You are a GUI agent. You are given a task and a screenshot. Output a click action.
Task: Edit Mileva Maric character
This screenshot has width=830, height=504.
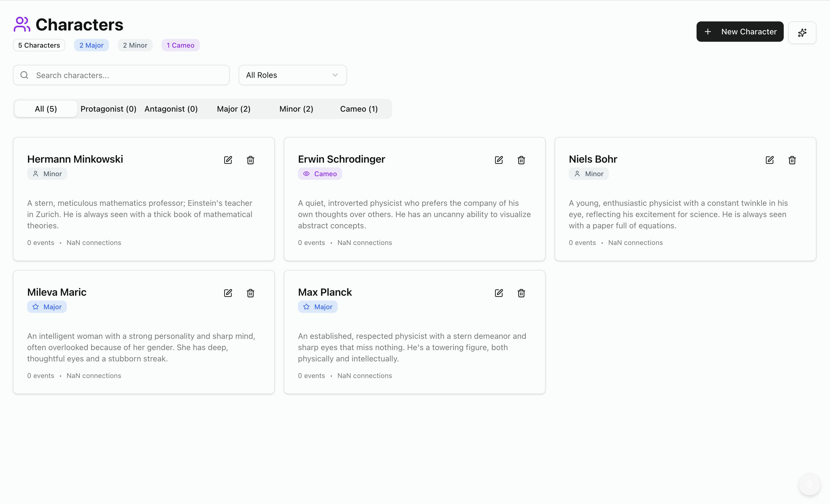tap(228, 293)
